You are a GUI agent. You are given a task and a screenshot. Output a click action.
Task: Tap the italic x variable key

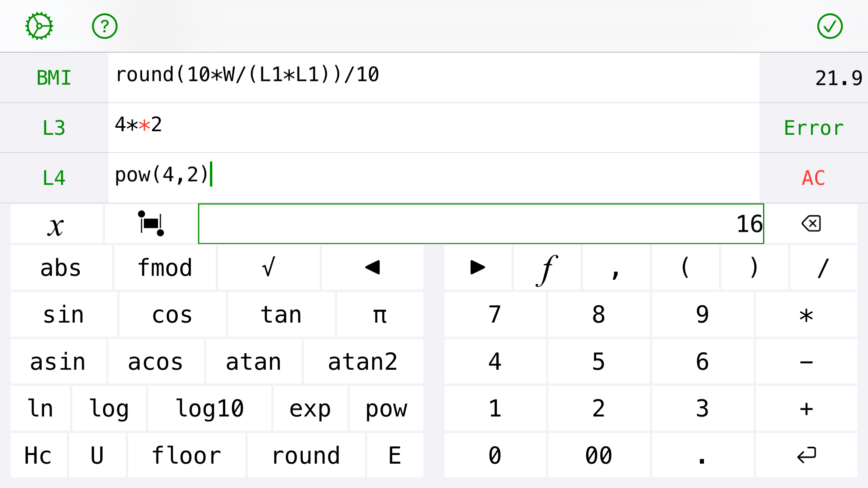coord(56,224)
